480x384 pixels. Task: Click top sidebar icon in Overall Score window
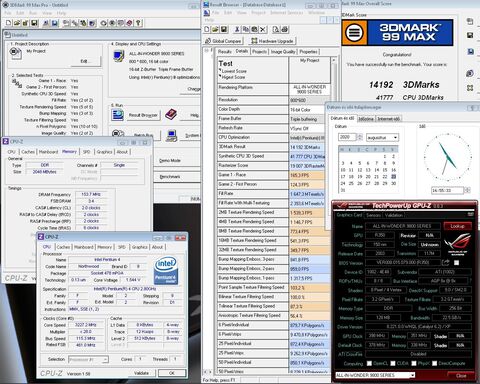[x=470, y=21]
